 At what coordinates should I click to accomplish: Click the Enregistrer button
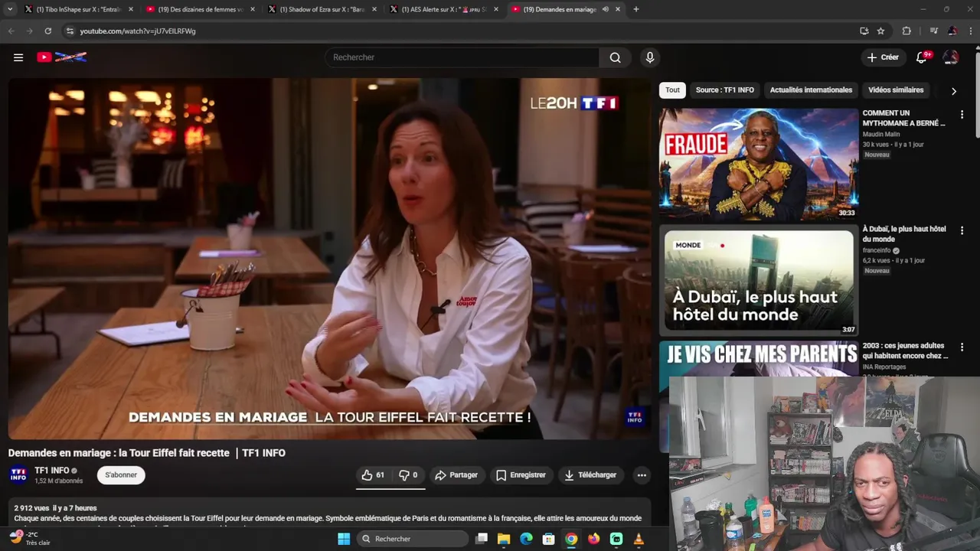point(521,475)
